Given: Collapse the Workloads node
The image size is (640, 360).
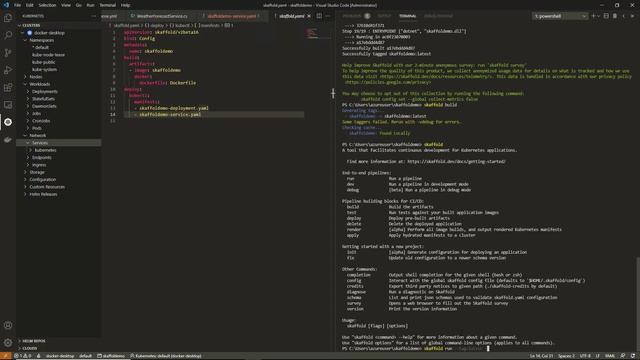Looking at the screenshot, I should click(25, 84).
